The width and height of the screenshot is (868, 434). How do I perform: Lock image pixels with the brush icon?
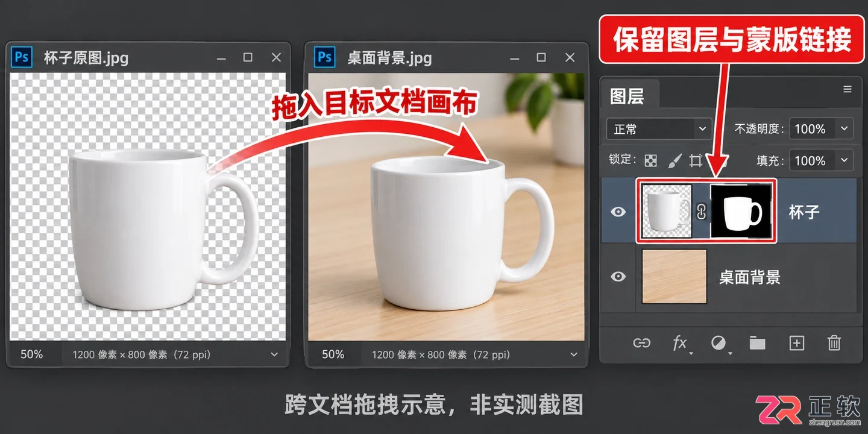tap(675, 160)
